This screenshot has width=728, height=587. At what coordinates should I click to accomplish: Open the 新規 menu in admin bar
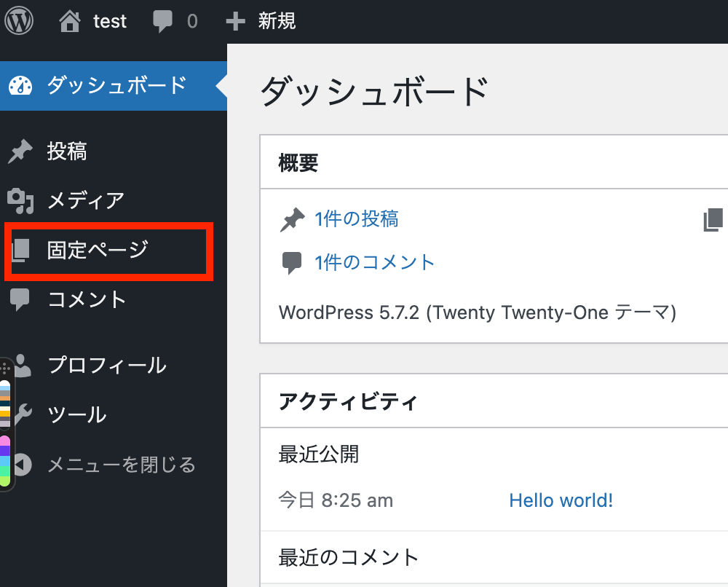pyautogui.click(x=277, y=21)
